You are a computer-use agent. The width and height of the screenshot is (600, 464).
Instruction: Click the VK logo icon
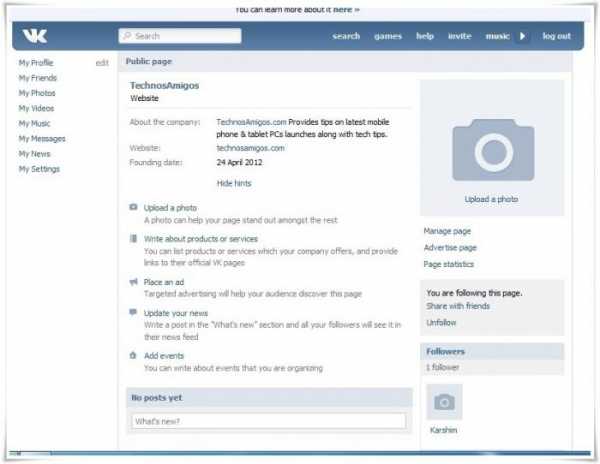[x=36, y=36]
